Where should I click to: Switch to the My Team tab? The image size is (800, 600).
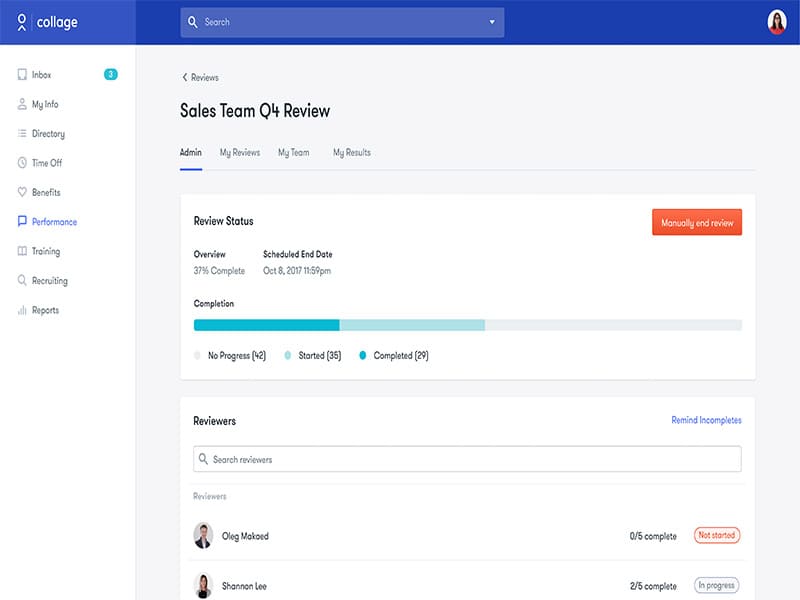click(293, 153)
